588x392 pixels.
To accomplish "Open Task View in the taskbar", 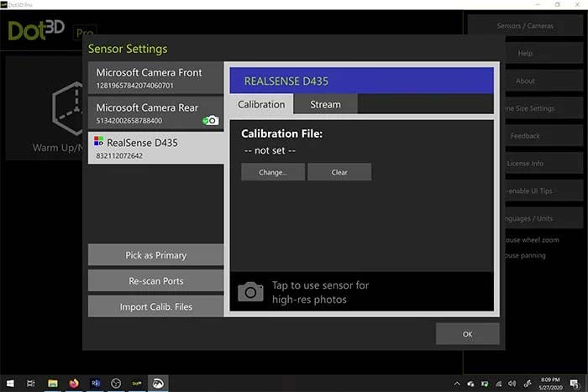I will pyautogui.click(x=30, y=383).
